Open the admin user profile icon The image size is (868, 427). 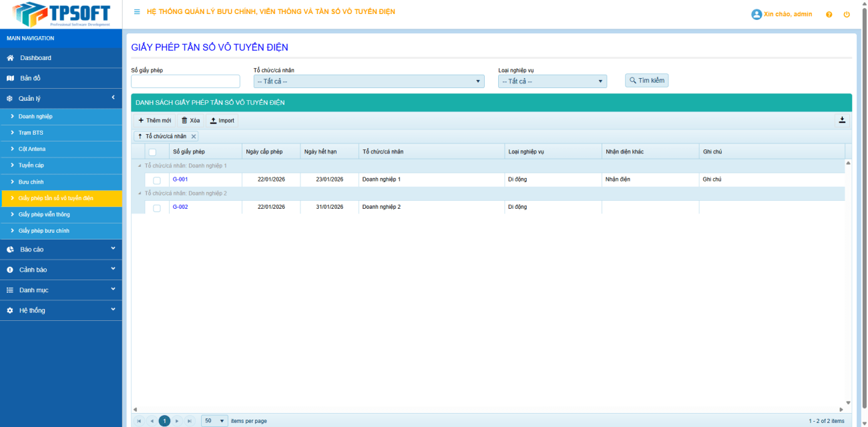click(756, 14)
